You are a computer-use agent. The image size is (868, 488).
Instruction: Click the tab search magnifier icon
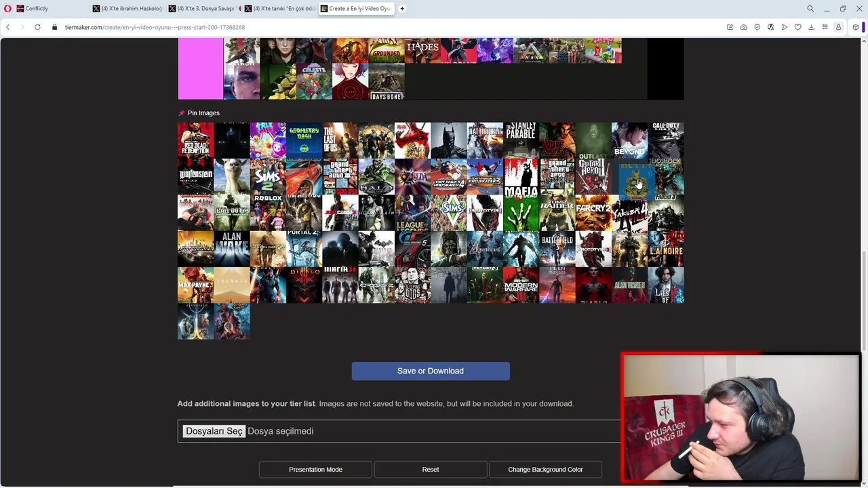pyautogui.click(x=810, y=9)
